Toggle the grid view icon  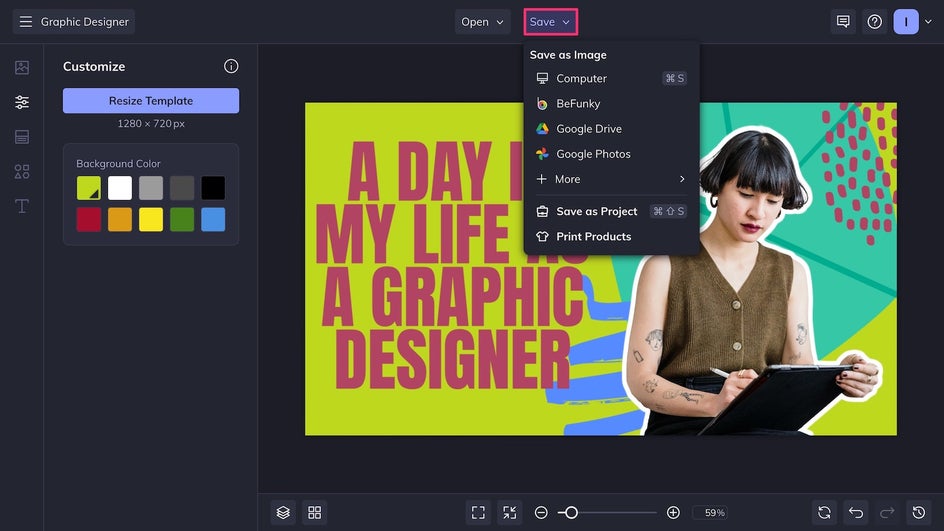click(x=314, y=512)
